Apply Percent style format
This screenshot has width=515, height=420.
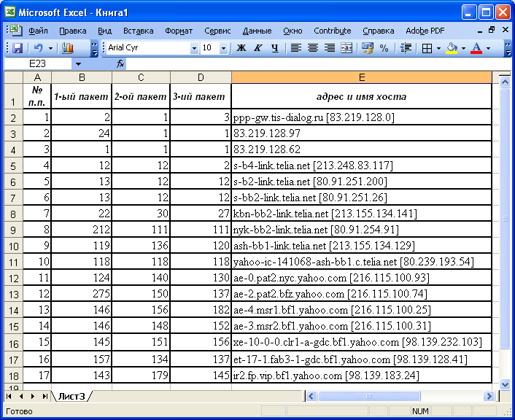click(x=384, y=48)
